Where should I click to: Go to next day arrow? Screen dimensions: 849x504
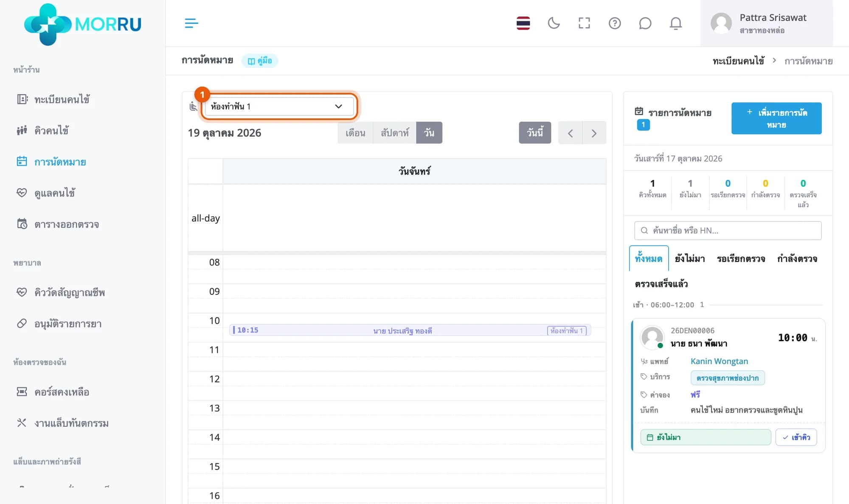point(594,133)
